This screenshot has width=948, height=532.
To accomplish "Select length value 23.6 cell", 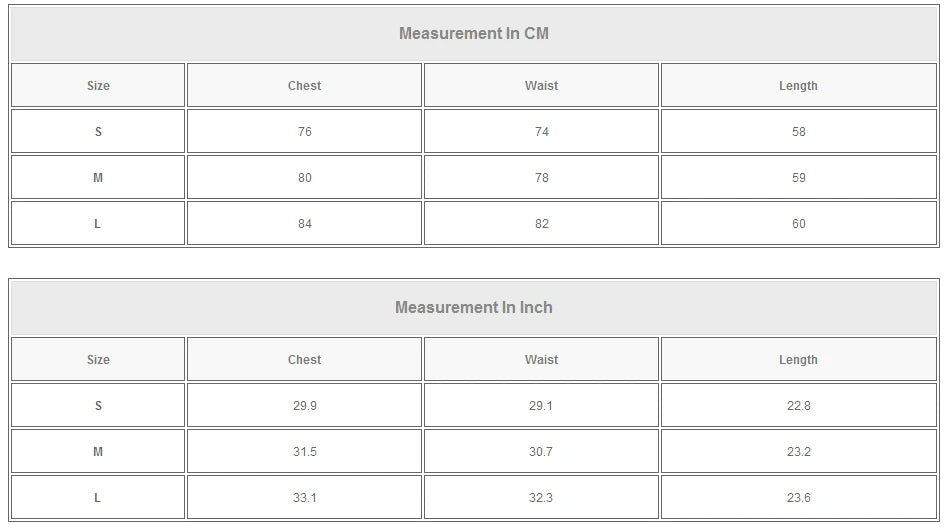I will click(x=798, y=498).
